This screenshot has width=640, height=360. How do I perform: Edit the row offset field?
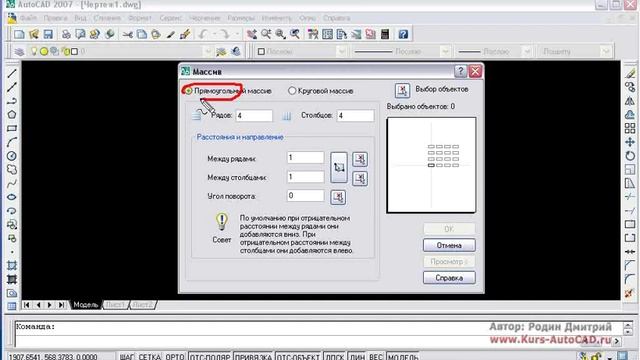coord(305,158)
